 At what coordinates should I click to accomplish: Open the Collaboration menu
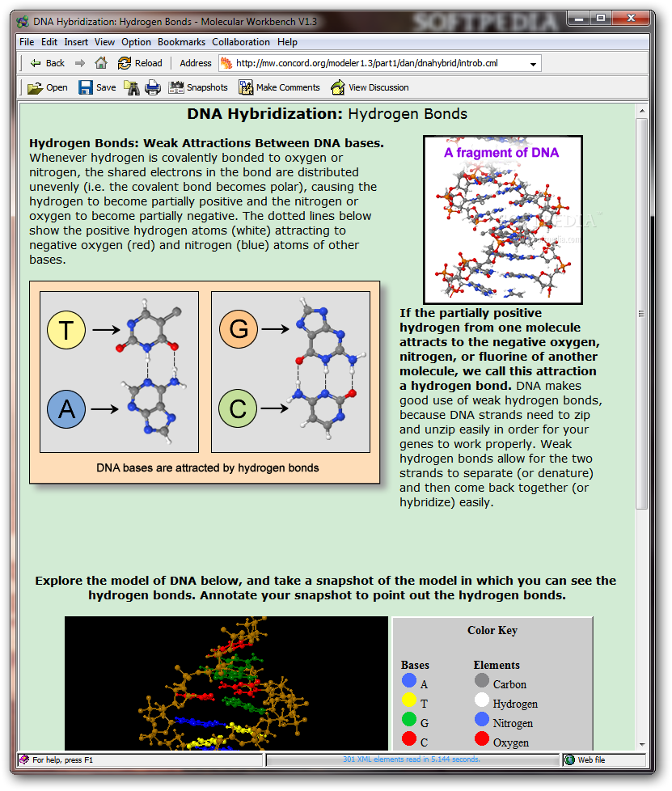click(x=241, y=42)
